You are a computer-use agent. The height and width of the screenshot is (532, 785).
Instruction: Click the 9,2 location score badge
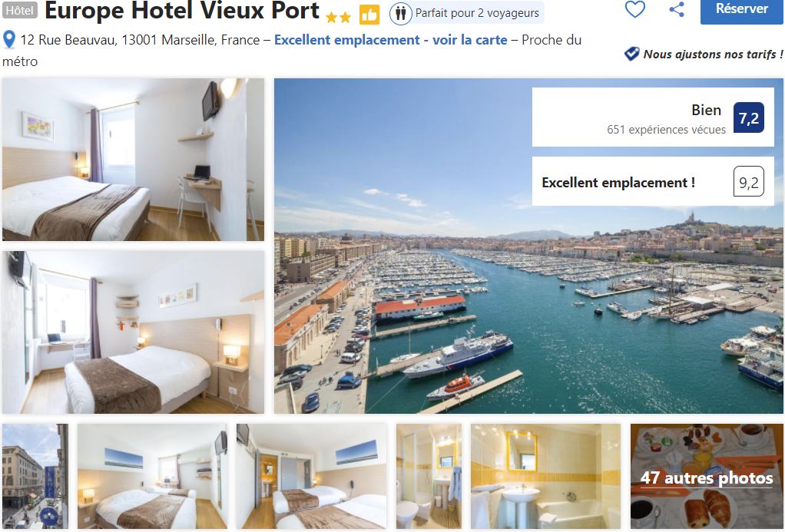click(748, 181)
